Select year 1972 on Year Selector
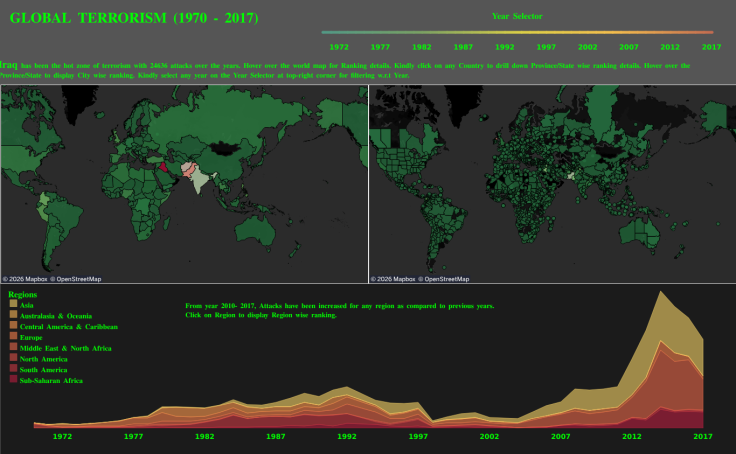The width and height of the screenshot is (736, 454). coord(339,46)
